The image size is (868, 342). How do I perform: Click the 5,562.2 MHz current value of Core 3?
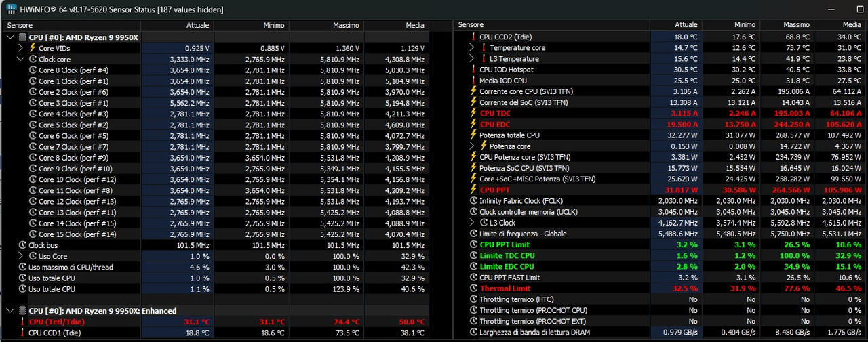(189, 103)
